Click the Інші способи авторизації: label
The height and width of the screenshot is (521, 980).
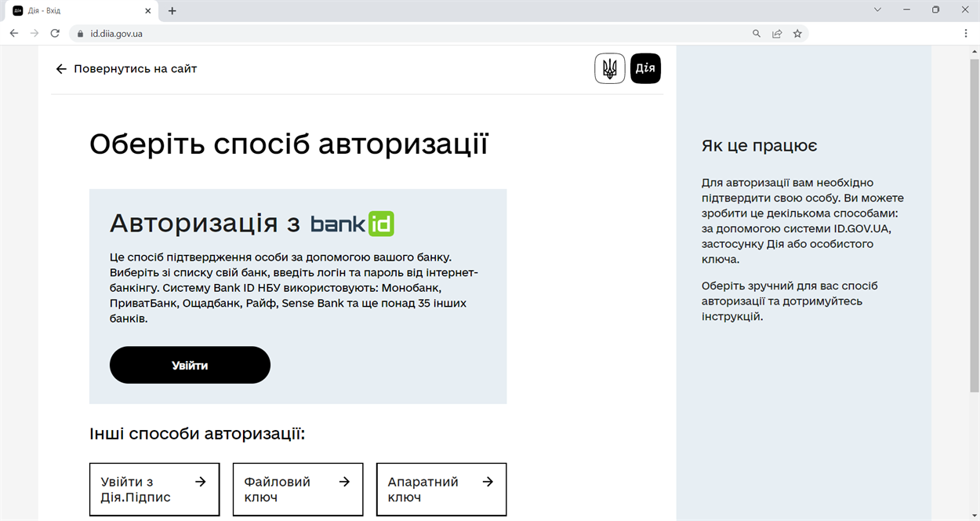(197, 434)
